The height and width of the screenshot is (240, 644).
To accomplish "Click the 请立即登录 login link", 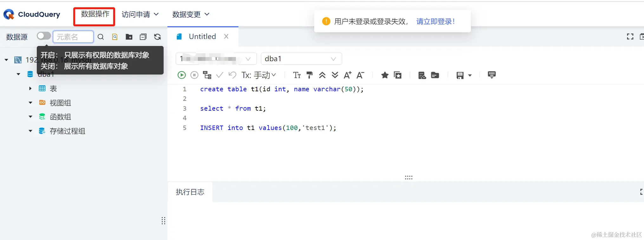I will point(436,21).
